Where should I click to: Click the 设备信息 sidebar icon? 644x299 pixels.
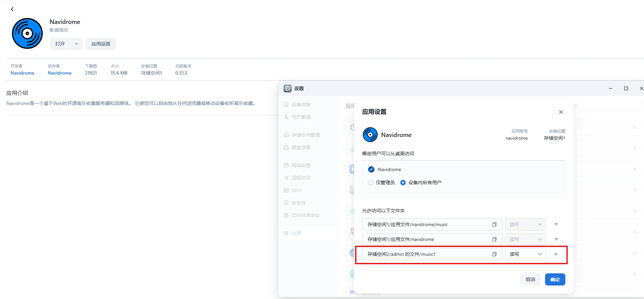click(x=286, y=105)
